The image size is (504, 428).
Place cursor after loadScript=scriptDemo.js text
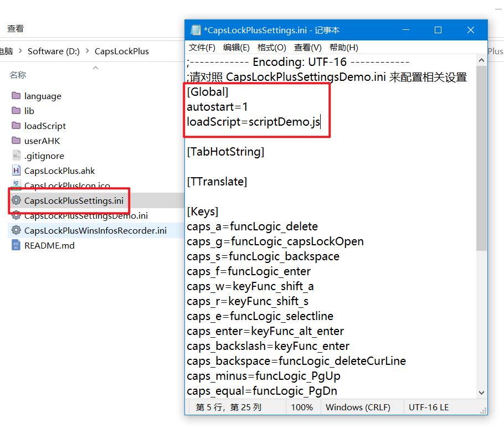click(x=320, y=121)
